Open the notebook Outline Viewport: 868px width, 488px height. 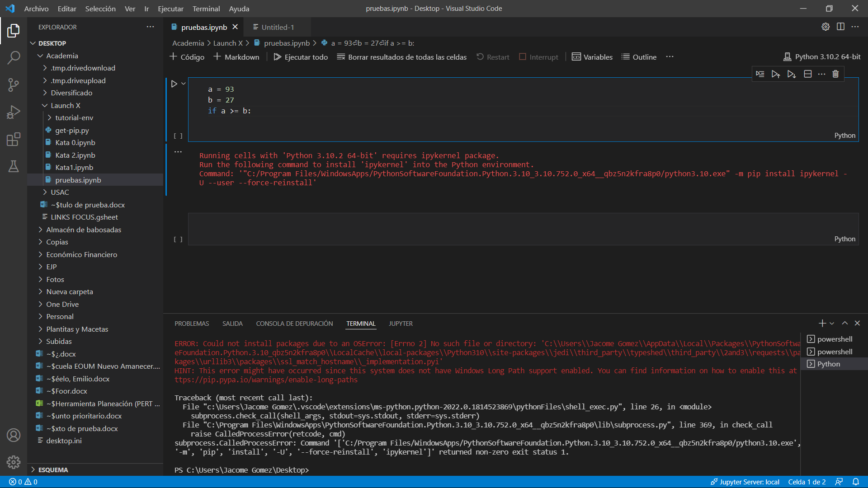[639, 57]
